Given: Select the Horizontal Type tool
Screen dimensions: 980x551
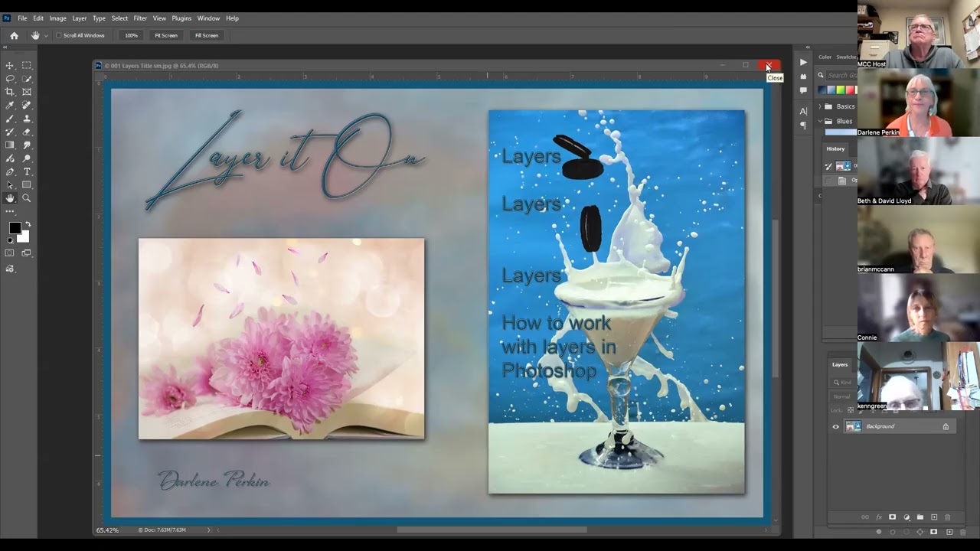Looking at the screenshot, I should (x=27, y=171).
